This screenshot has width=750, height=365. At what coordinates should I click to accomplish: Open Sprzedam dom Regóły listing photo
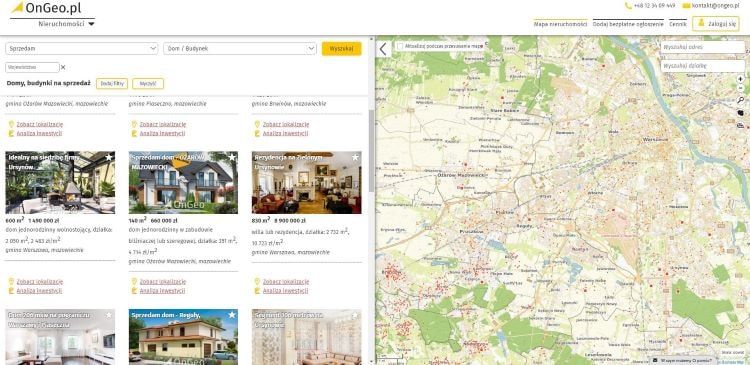183,337
